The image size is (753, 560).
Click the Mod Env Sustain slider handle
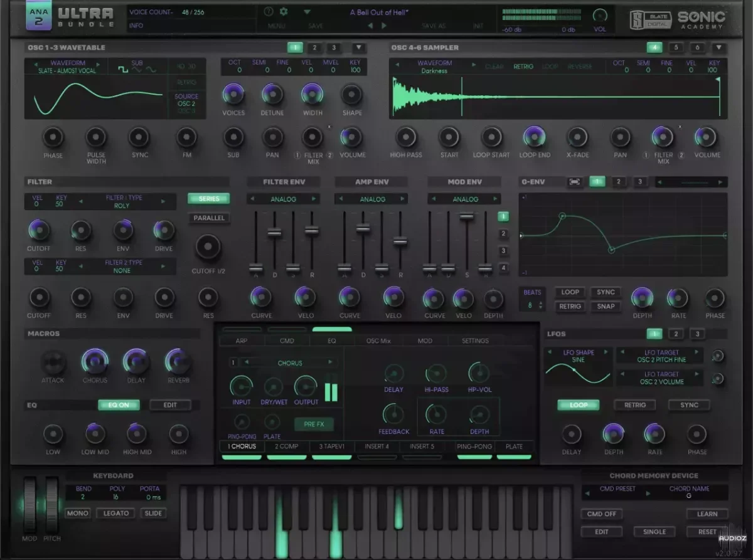(x=466, y=216)
